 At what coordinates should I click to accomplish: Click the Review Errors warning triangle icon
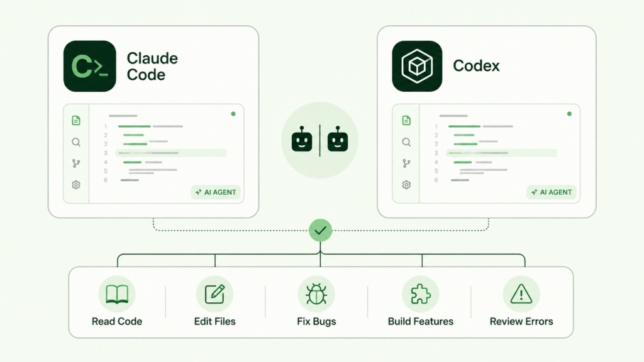point(521,294)
